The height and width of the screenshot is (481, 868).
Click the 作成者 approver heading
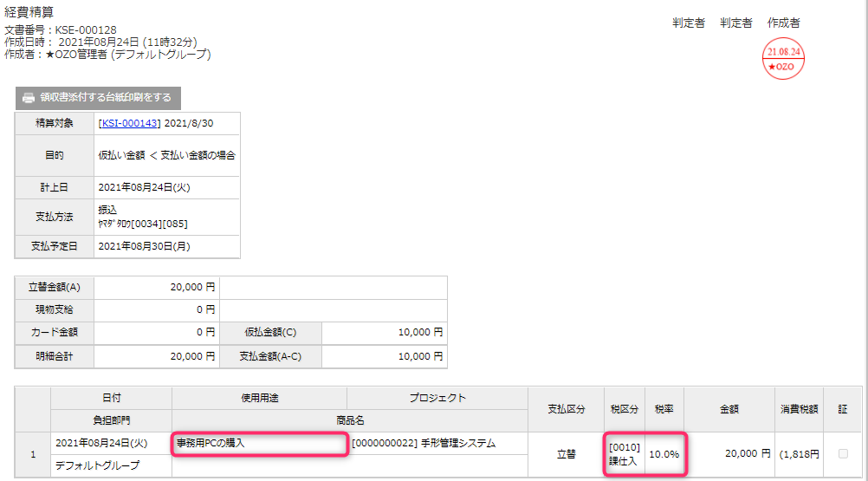click(x=783, y=23)
